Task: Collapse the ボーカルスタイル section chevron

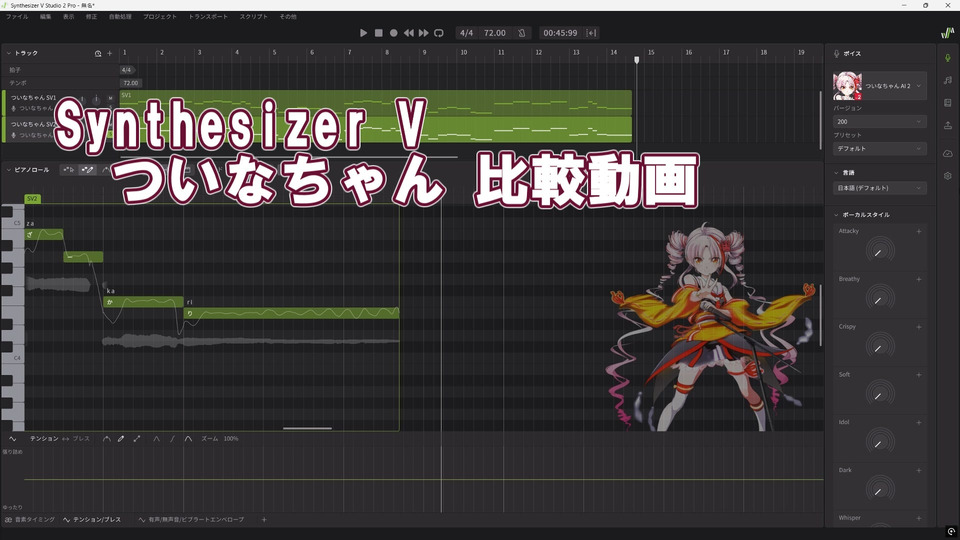Action: (x=836, y=215)
